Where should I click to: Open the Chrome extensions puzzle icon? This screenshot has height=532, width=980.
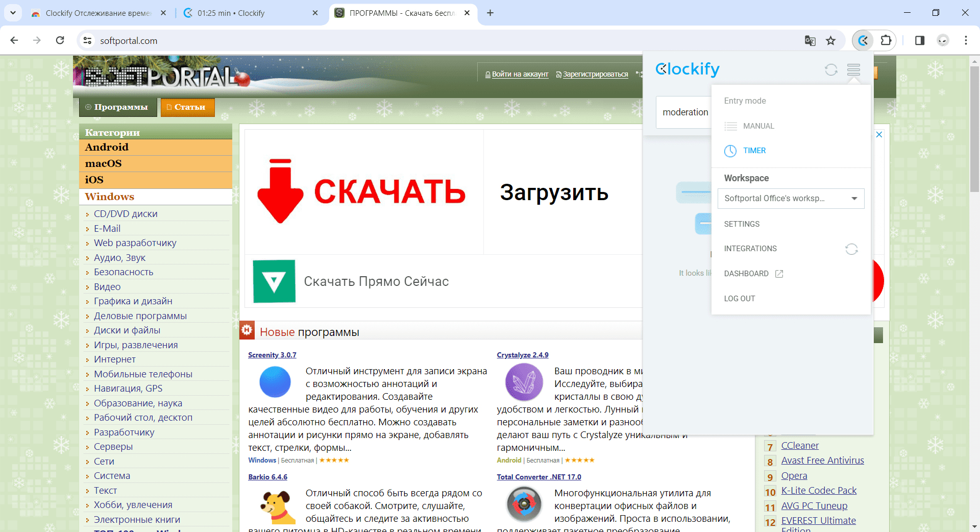(886, 40)
